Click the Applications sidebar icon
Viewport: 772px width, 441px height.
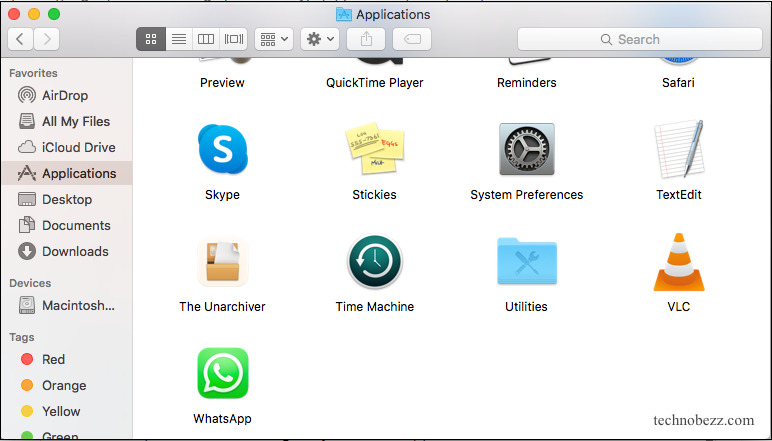pos(27,173)
